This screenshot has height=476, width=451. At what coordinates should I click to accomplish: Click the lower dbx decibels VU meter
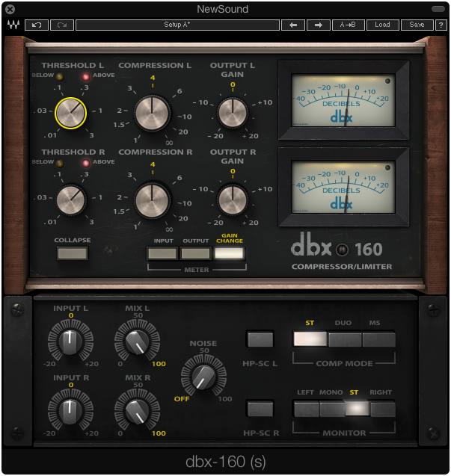[x=343, y=187]
